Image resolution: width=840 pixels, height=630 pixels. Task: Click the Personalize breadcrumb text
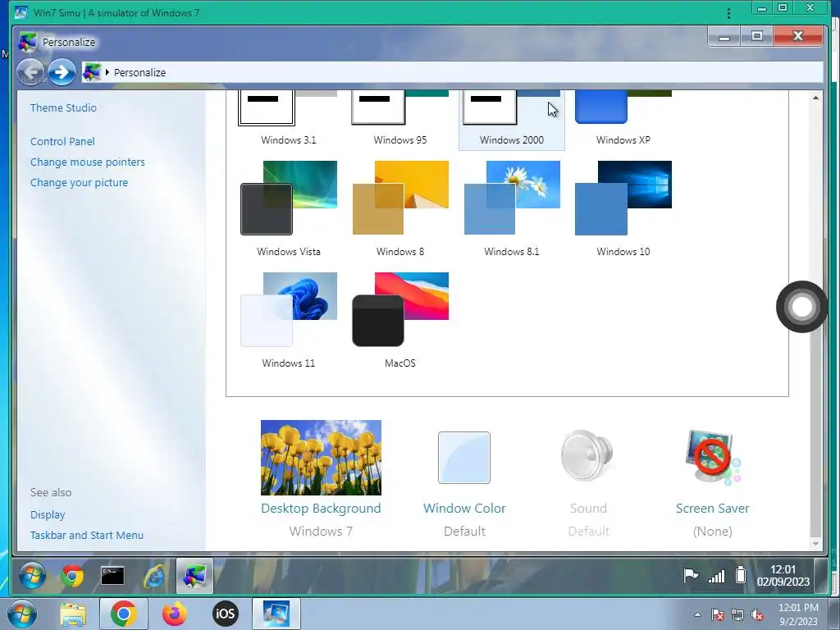[x=139, y=72]
